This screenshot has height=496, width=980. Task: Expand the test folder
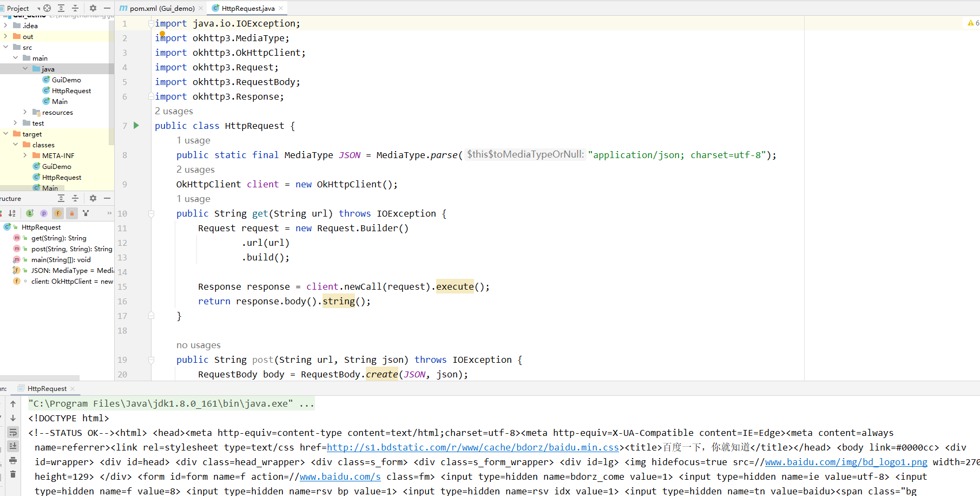15,123
